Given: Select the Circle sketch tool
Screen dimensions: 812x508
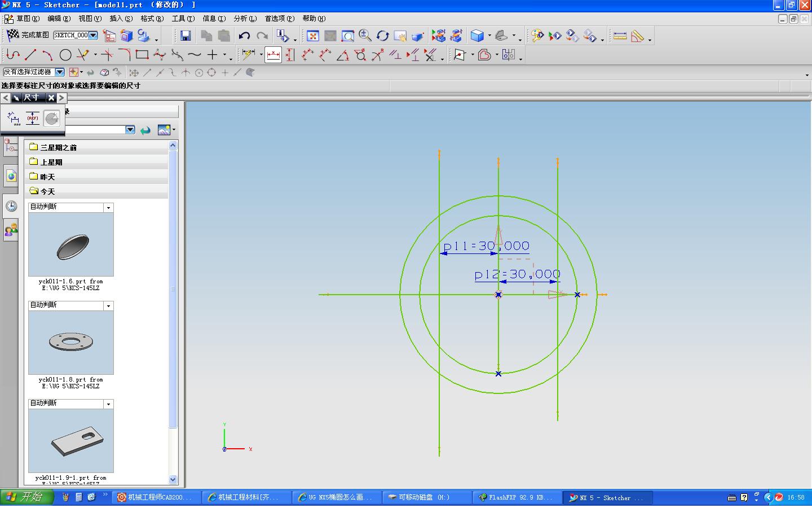Looking at the screenshot, I should 65,55.
